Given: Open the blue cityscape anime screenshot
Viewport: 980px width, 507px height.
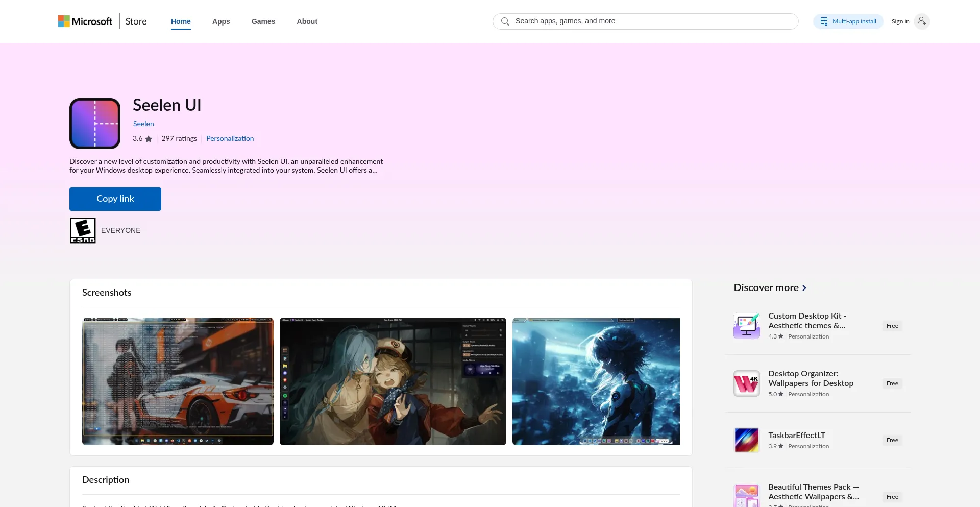Looking at the screenshot, I should [596, 381].
